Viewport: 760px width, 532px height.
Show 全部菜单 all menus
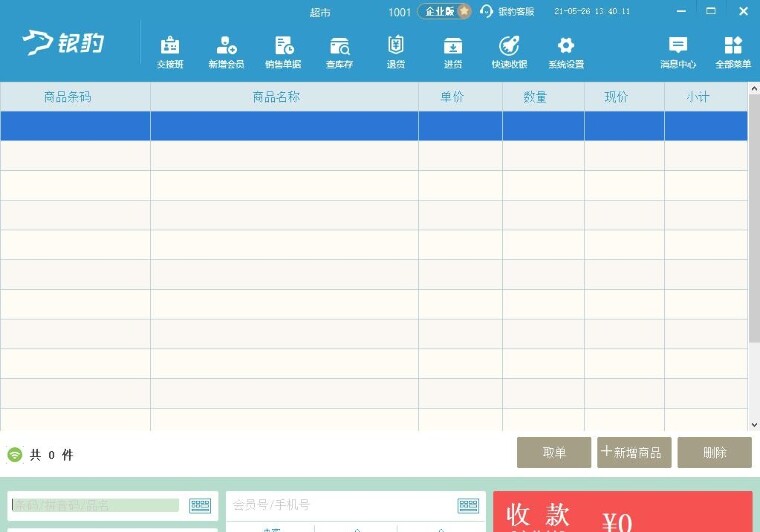click(x=733, y=52)
